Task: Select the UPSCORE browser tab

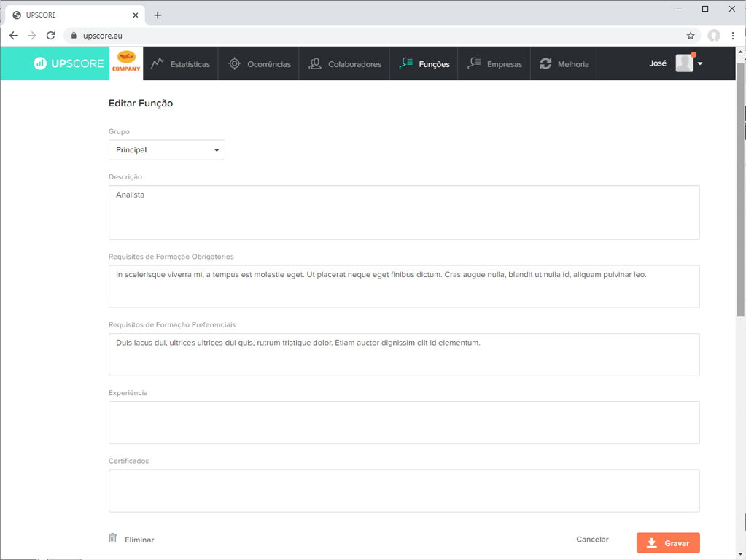Action: click(75, 15)
